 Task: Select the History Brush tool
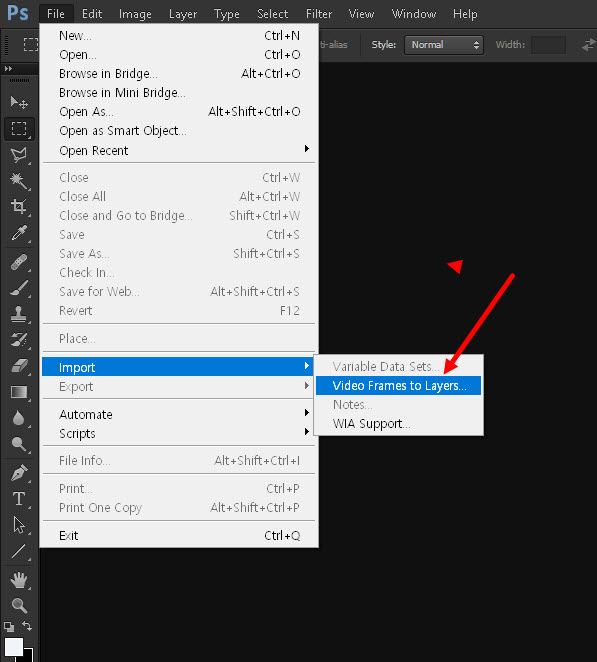[19, 340]
